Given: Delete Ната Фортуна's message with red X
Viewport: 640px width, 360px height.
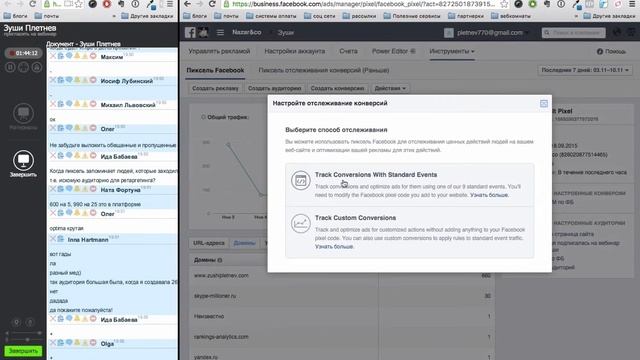Looking at the screenshot, I should pyautogui.click(x=53, y=189).
